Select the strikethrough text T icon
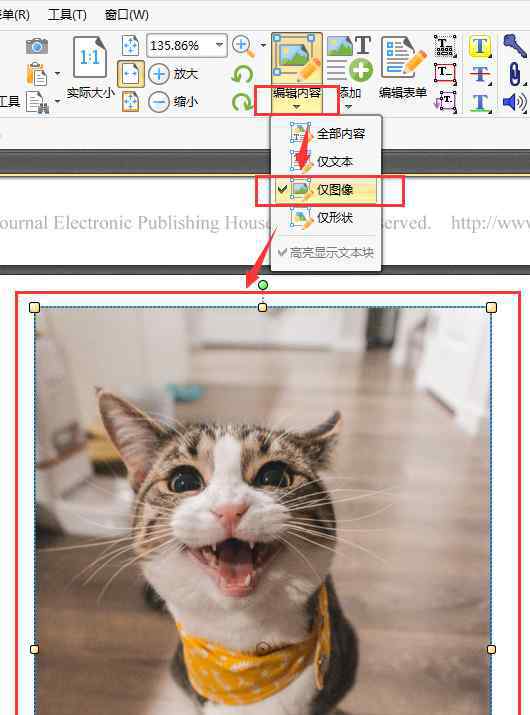This screenshot has height=715, width=530. pyautogui.click(x=480, y=74)
